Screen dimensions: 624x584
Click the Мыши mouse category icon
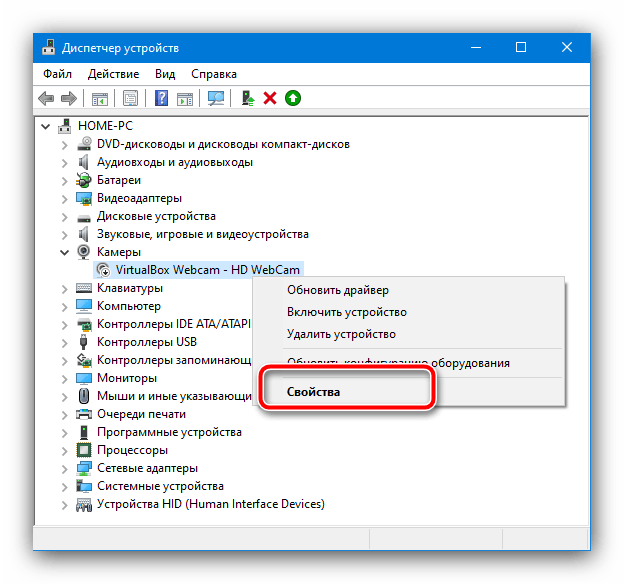pos(84,396)
